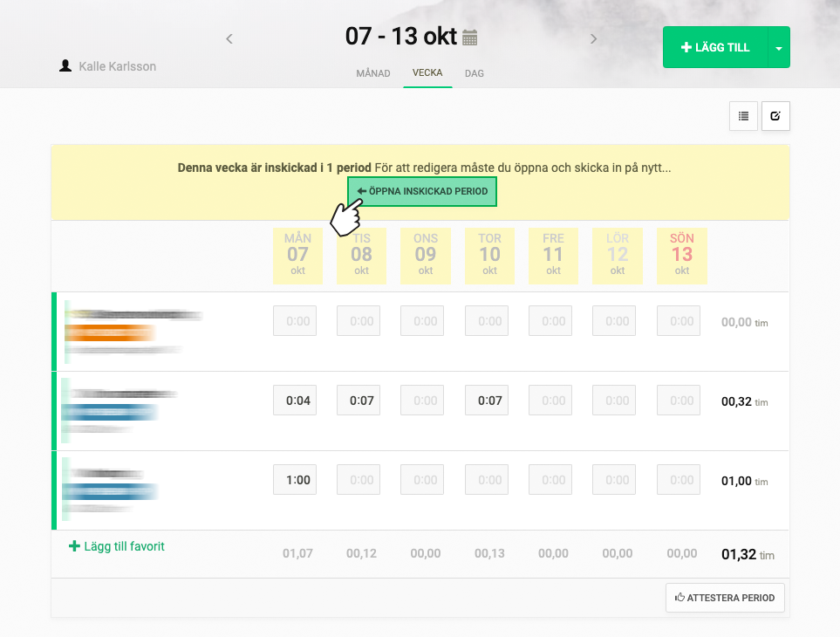Click the 0:04 Monday time field

[297, 401]
